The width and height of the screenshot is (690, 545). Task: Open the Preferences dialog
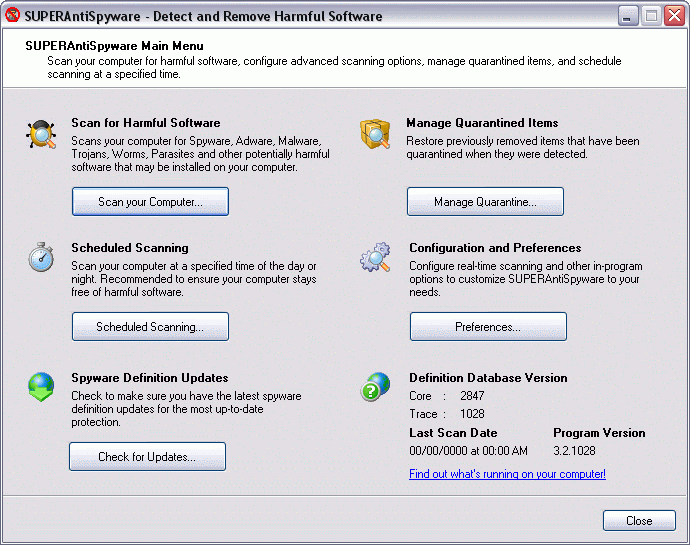click(x=488, y=327)
